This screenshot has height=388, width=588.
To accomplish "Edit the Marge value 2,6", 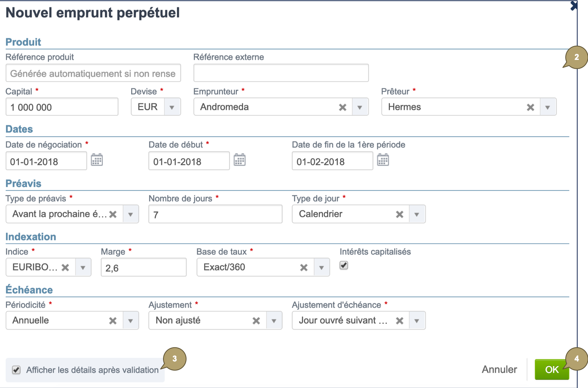I will click(143, 267).
